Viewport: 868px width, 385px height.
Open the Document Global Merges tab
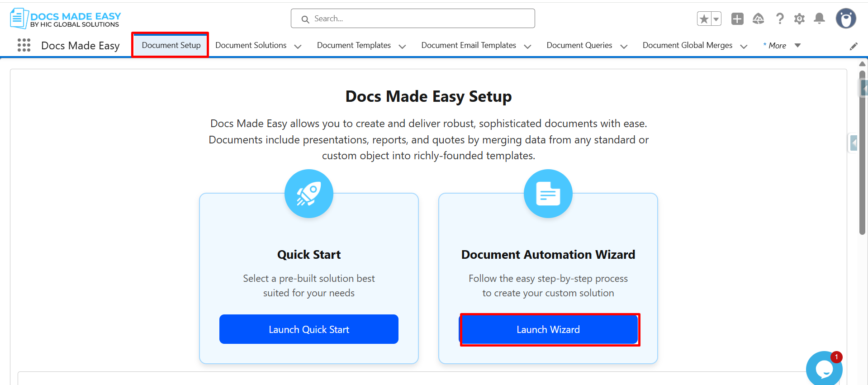[688, 45]
